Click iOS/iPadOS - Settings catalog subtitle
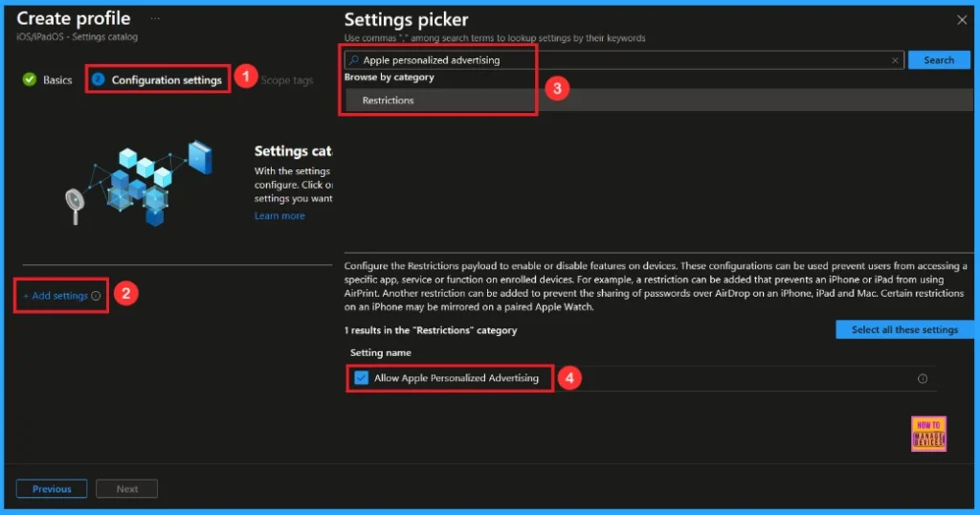The height and width of the screenshot is (515, 980). click(78, 37)
